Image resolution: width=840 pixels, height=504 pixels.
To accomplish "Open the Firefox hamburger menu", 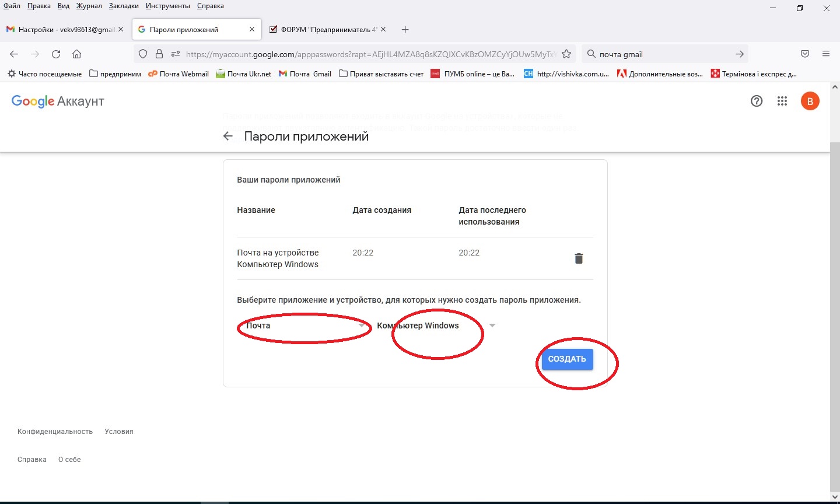I will [826, 54].
